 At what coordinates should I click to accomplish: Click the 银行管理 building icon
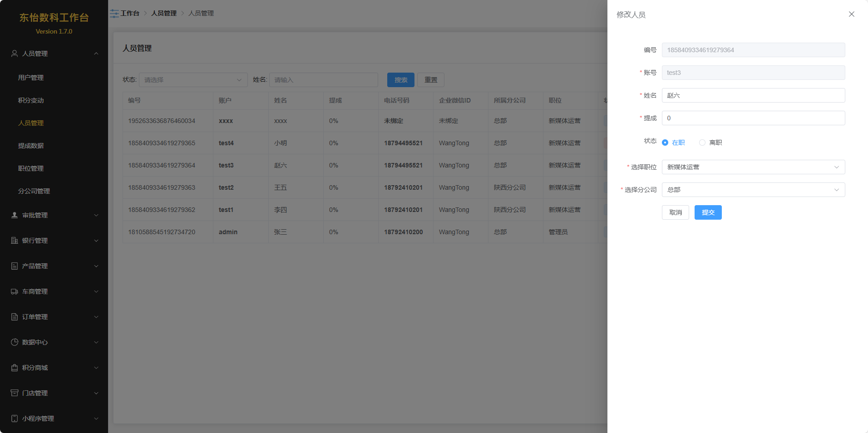click(x=15, y=241)
